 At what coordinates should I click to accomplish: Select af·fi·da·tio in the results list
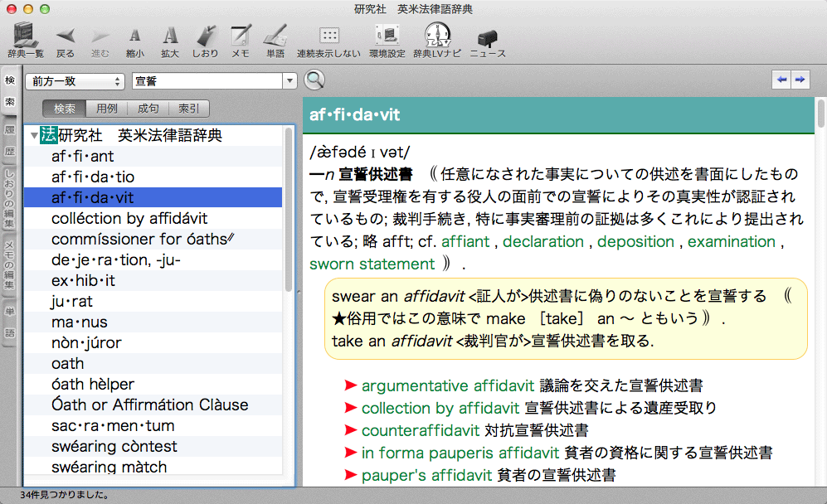pos(153,177)
